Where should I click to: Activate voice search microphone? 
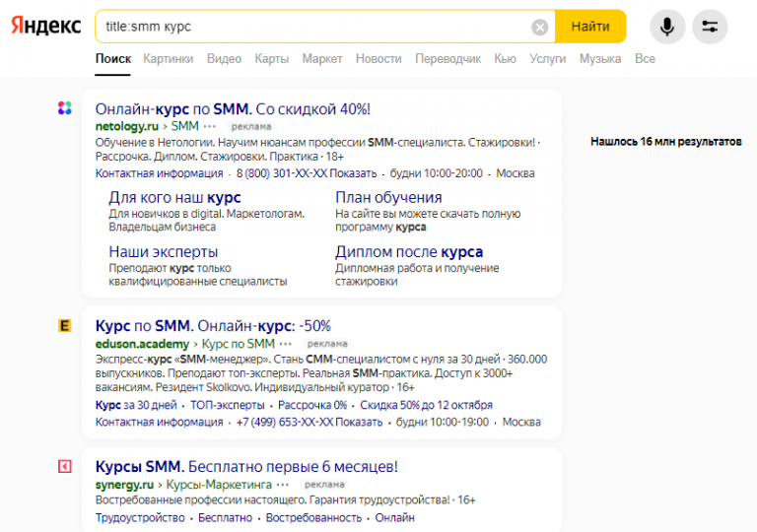[667, 27]
